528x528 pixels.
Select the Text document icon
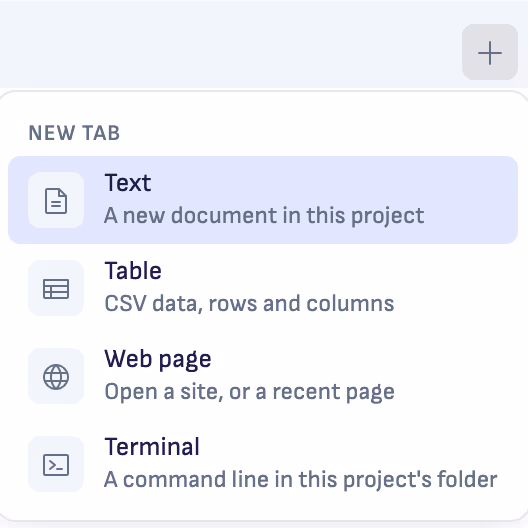56,200
